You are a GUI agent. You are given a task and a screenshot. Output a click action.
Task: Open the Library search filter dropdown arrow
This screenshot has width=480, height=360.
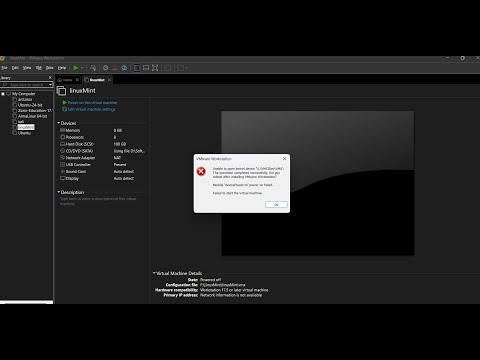pyautogui.click(x=51, y=85)
